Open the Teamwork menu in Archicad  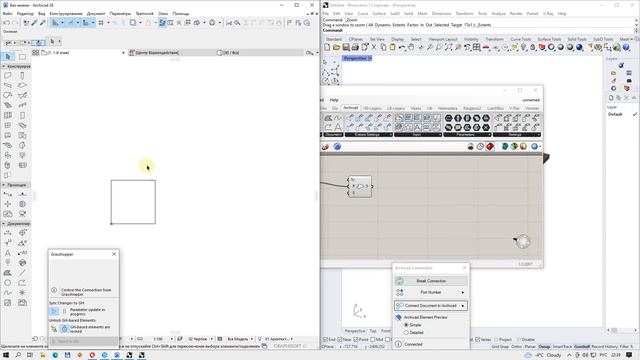pos(144,13)
